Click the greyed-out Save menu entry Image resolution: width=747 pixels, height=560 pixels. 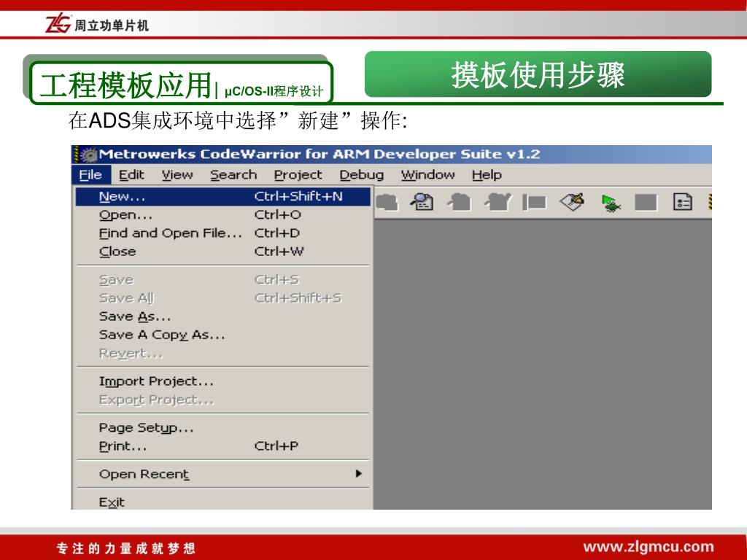[223, 279]
